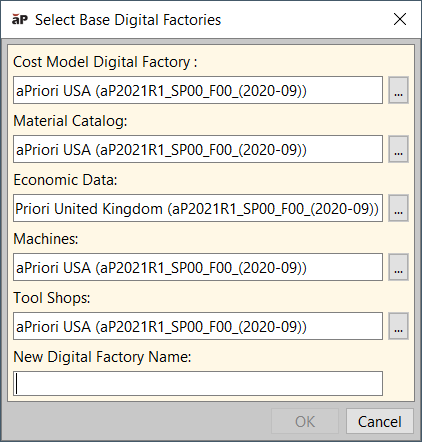Click the Economic Data field showing United Kingdom
Viewport: 422px width, 442px height.
pos(198,208)
